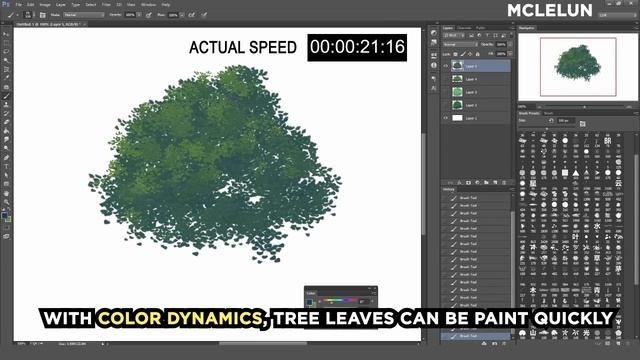Select the History Brush tool
Image resolution: width=640 pixels, height=360 pixels.
(6, 113)
